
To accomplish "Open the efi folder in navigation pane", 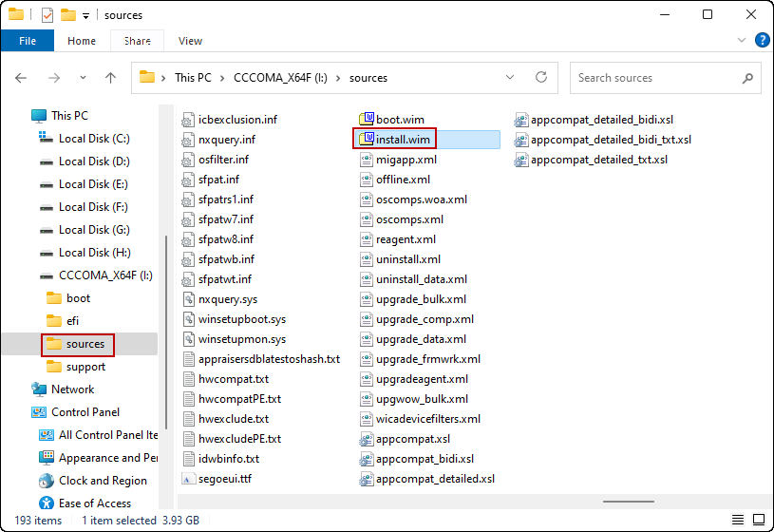I will pyautogui.click(x=72, y=321).
